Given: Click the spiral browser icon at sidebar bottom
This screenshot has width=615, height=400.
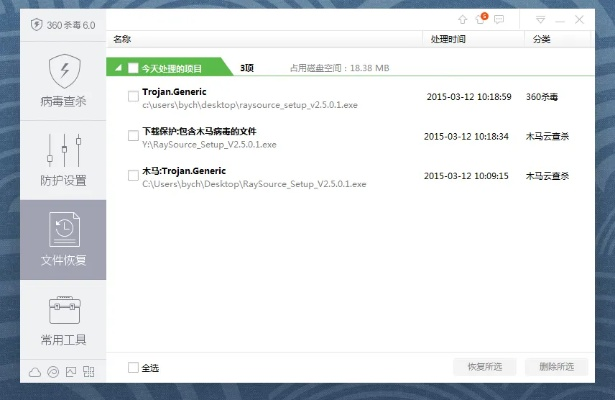Looking at the screenshot, I should point(53,372).
